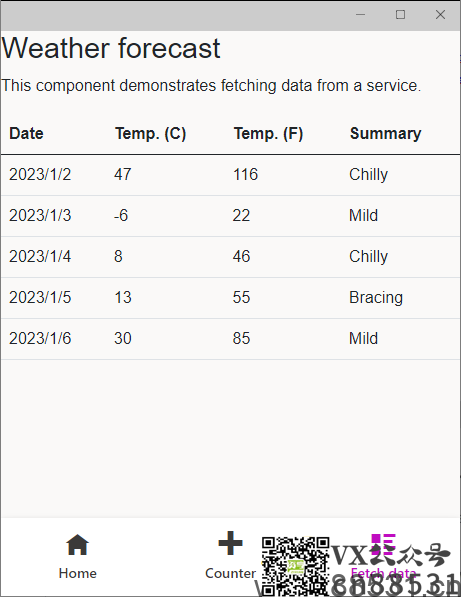The width and height of the screenshot is (461, 597).
Task: Click the Temp. (C) column header
Action: pos(151,134)
